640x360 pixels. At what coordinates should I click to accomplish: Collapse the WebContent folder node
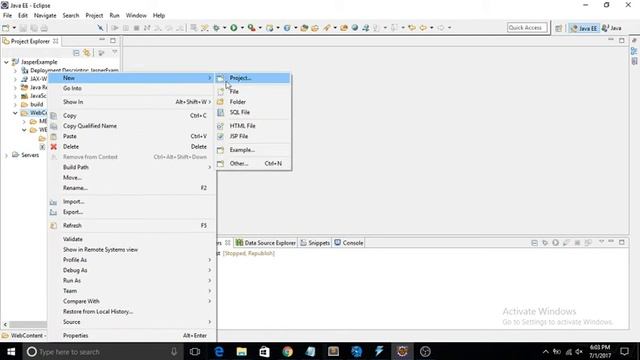pos(15,113)
